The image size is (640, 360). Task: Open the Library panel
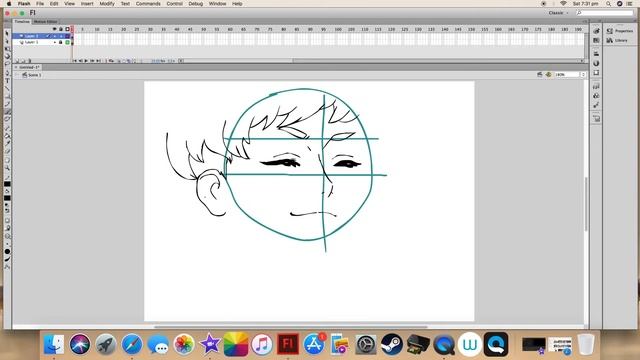click(x=617, y=40)
